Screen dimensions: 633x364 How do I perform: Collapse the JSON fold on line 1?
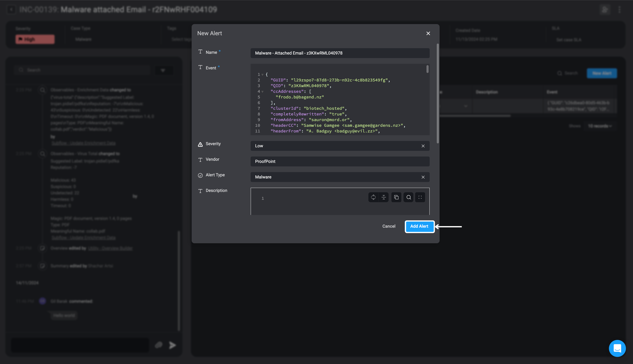[x=262, y=75]
